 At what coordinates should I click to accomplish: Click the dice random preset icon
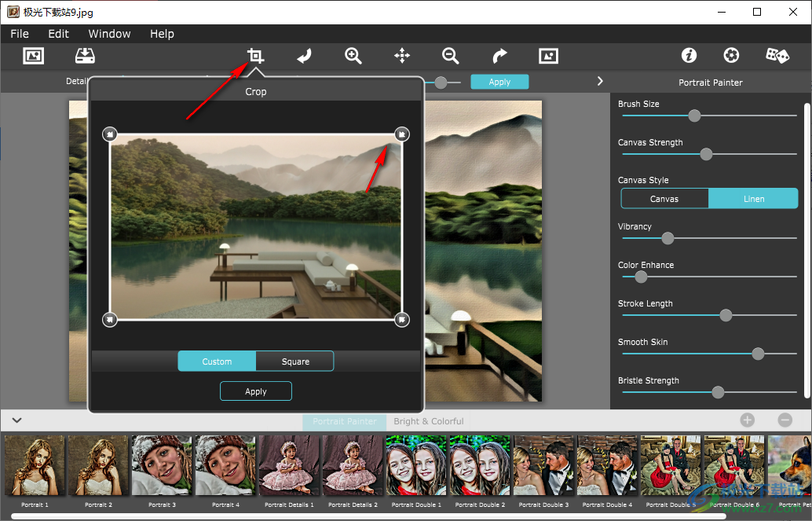click(777, 55)
